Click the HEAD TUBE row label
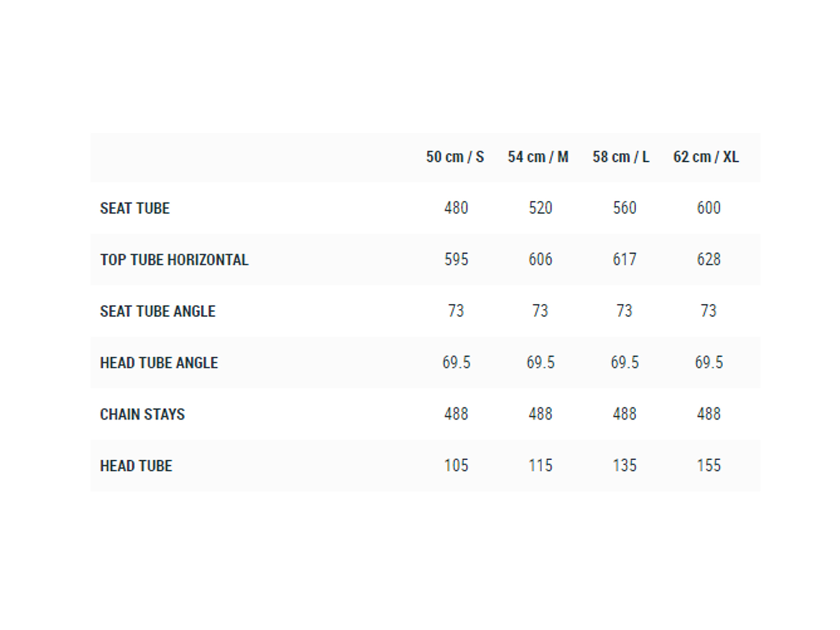The image size is (840, 630). [x=136, y=466]
